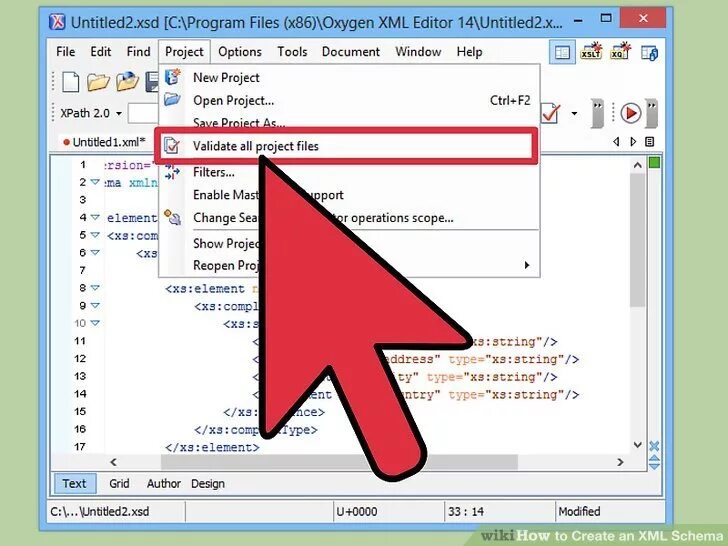Switch to Text editing mode
The image size is (728, 546).
point(75,483)
